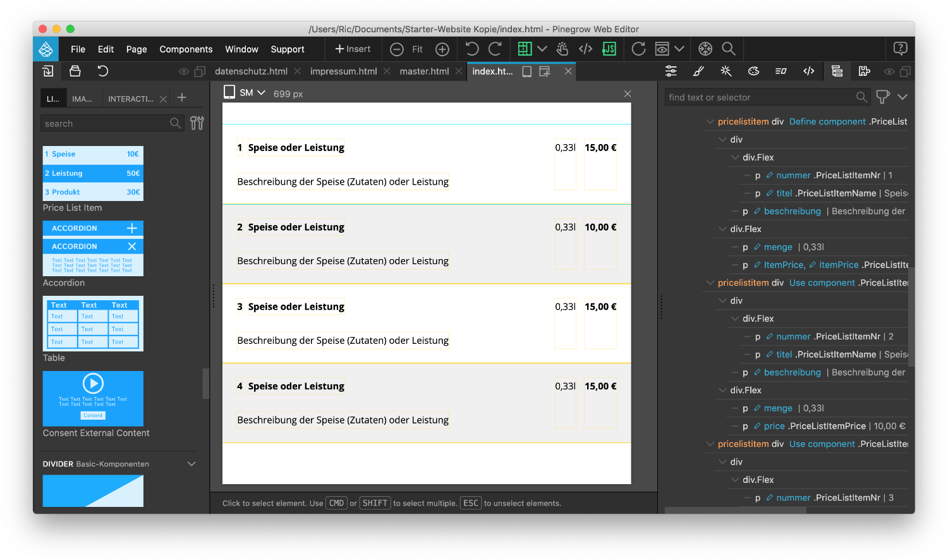Image resolution: width=948 pixels, height=560 pixels.
Task: Toggle the left panel detach windows icon
Action: pyautogui.click(x=200, y=72)
